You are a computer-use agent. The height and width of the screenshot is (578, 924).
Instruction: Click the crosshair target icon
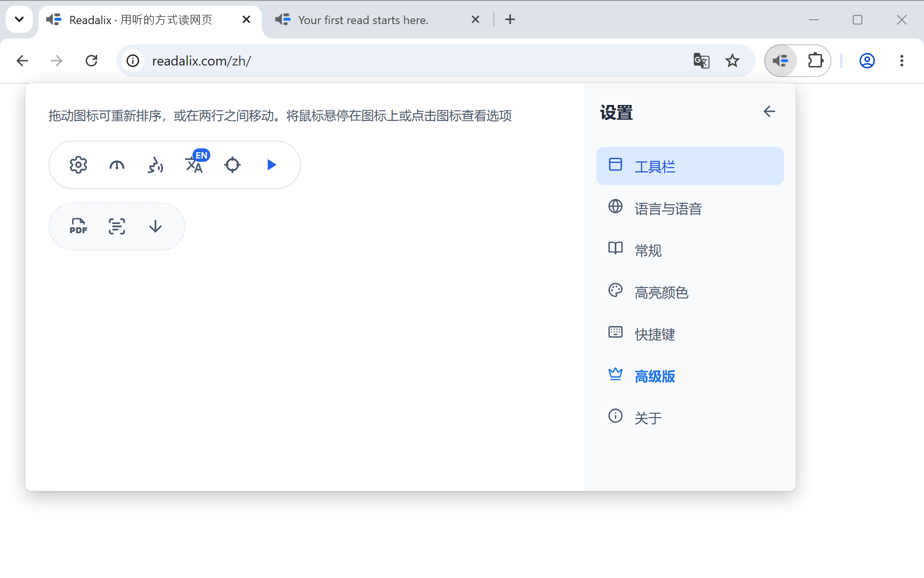(232, 165)
